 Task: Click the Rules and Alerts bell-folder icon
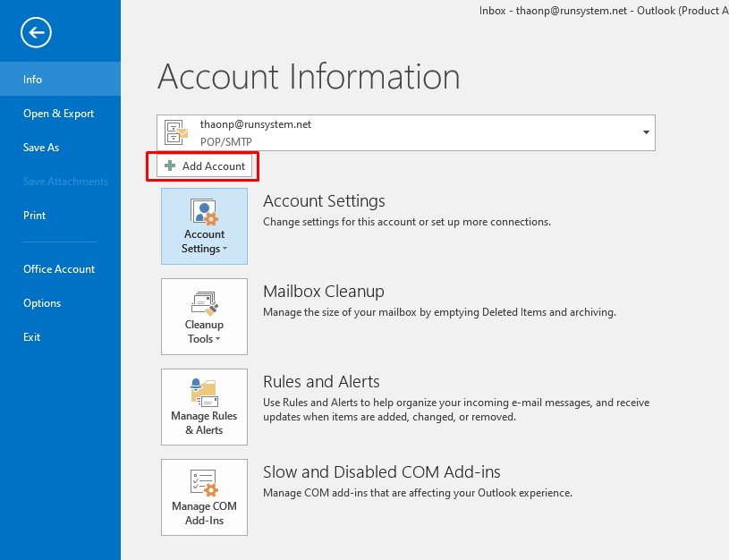[x=204, y=393]
